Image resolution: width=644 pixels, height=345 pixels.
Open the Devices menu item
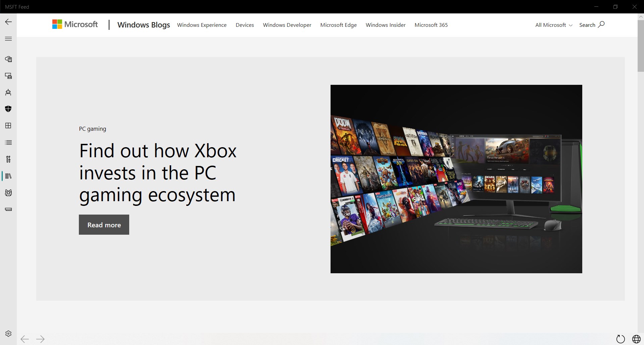pyautogui.click(x=245, y=25)
